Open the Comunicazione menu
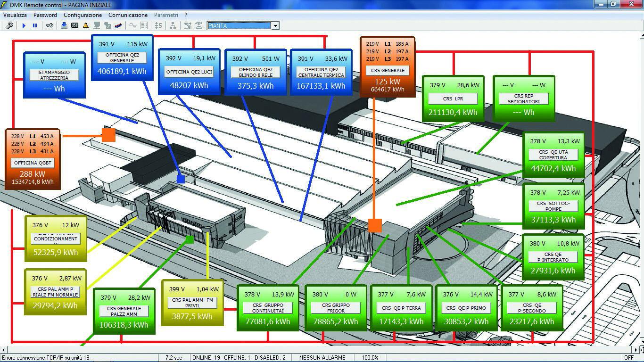Screen dimensions: 644x362 click(x=128, y=15)
